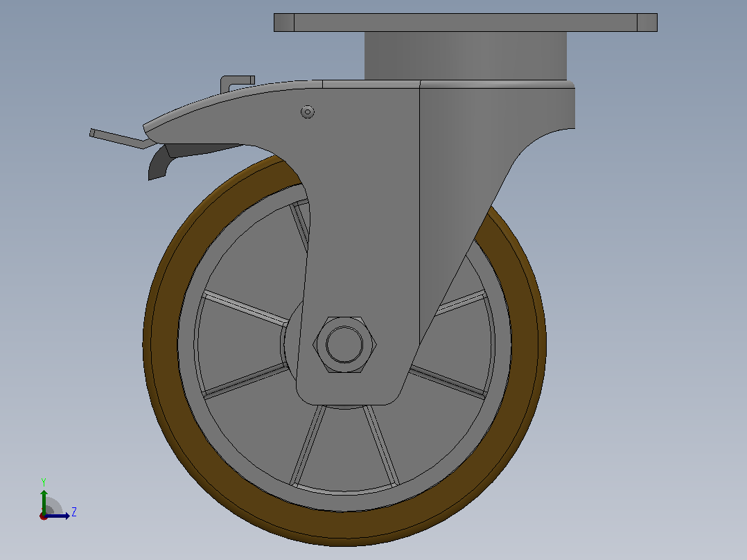Click the blue Z axis arrow of the triad
This screenshot has height=560, width=747.
click(58, 516)
